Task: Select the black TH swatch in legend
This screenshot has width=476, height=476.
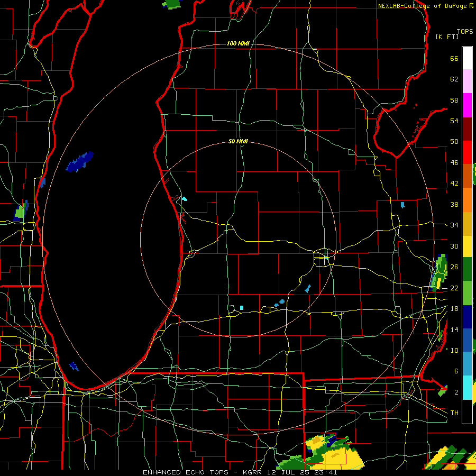Action: (x=467, y=411)
